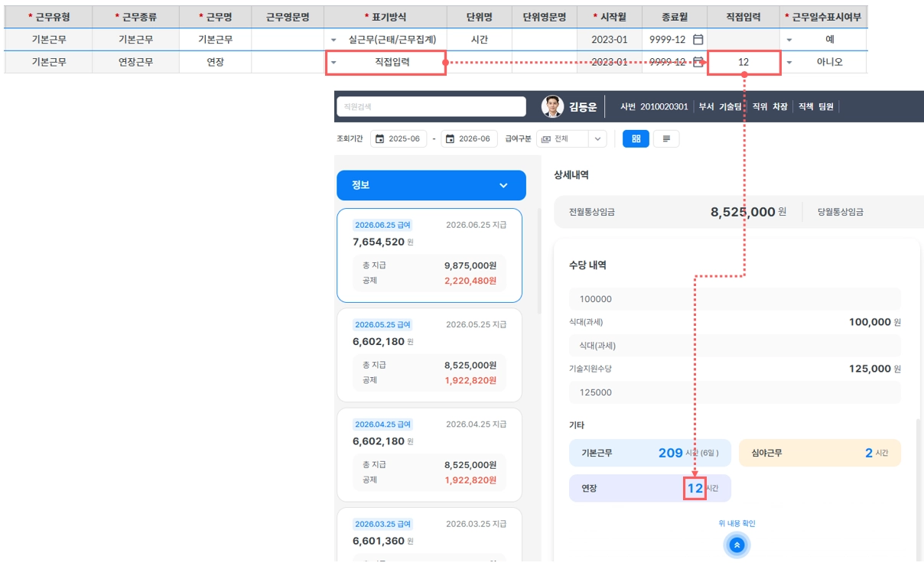Screen dimensions: 924x566
Task: Click 기술지원수당 amount 125,000 원
Action: 875,369
